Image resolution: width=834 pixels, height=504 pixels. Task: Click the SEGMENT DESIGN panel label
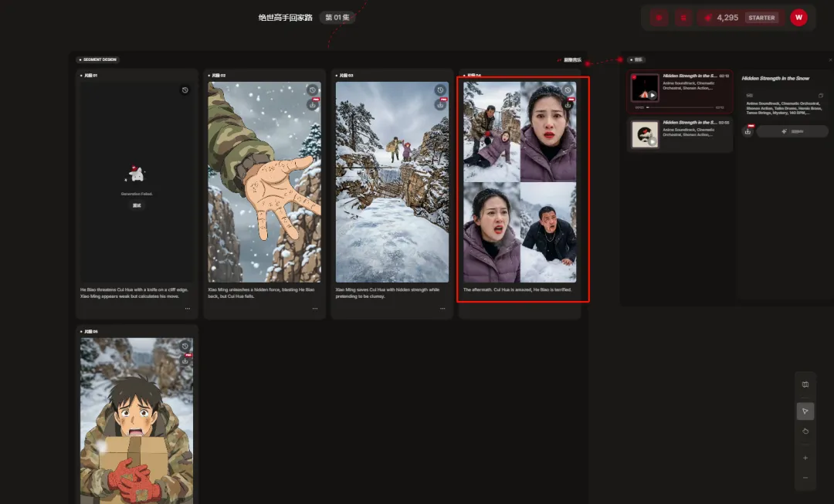98,59
